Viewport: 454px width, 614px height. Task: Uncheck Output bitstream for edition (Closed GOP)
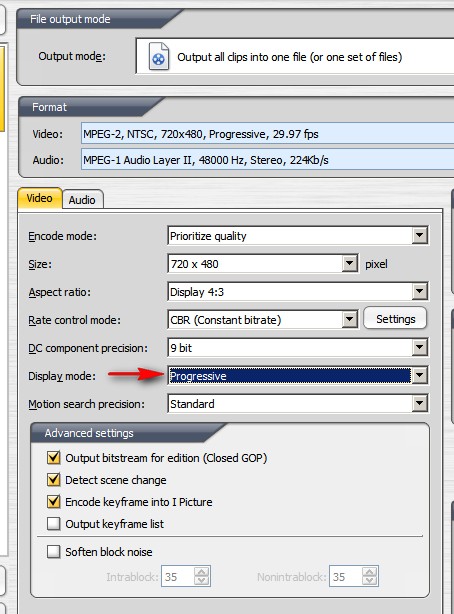54,458
